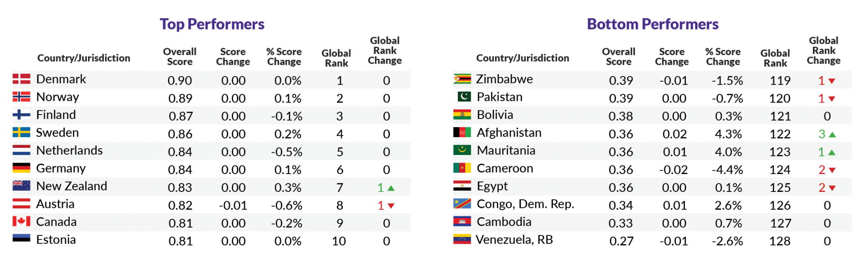Click Canada's maple leaf flag
868x264 pixels.
(x=21, y=221)
